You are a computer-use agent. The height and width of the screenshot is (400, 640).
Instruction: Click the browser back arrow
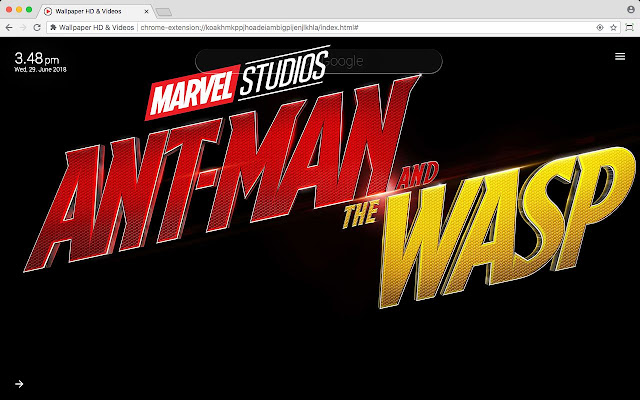pos(9,28)
